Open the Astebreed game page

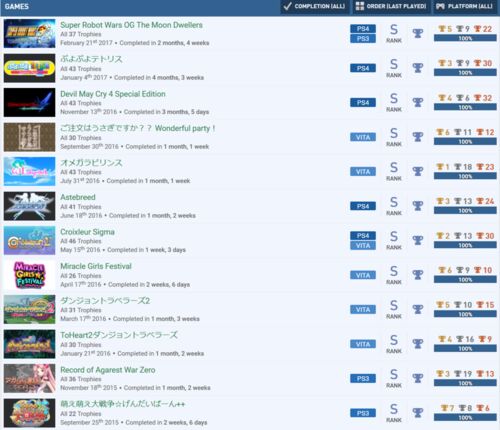(x=78, y=197)
